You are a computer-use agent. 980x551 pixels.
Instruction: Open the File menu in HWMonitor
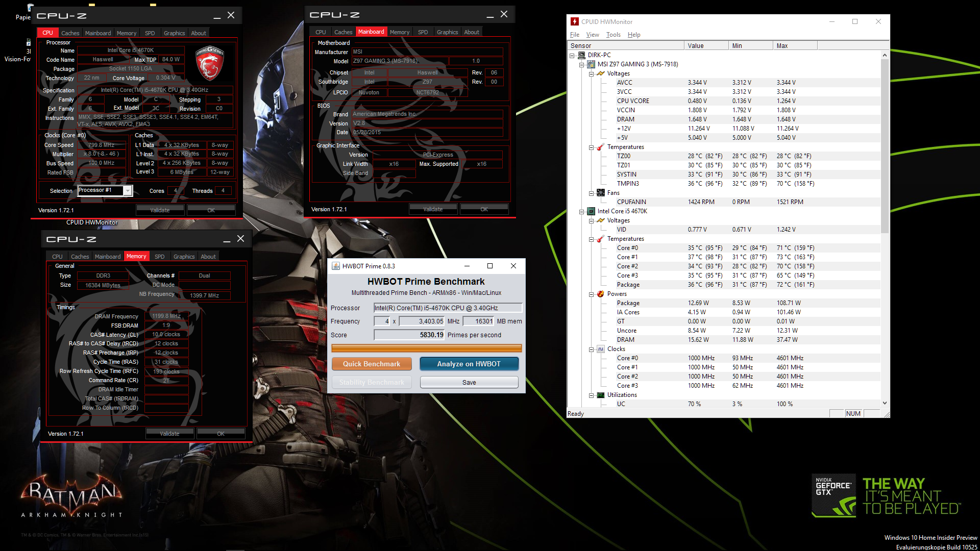click(x=575, y=35)
